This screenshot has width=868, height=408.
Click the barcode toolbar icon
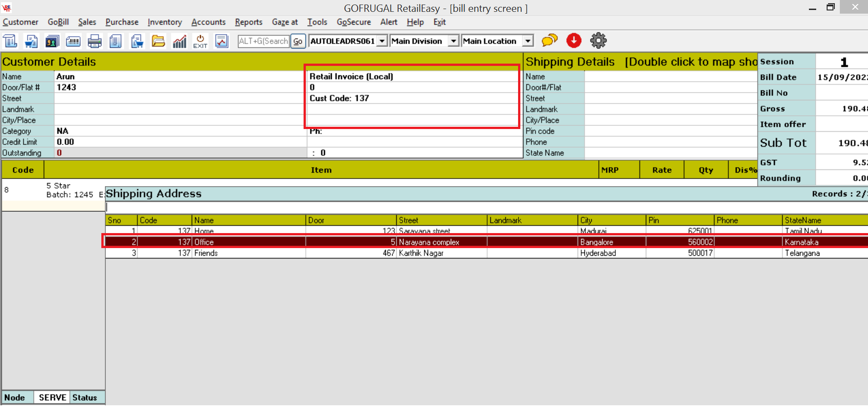tap(73, 41)
